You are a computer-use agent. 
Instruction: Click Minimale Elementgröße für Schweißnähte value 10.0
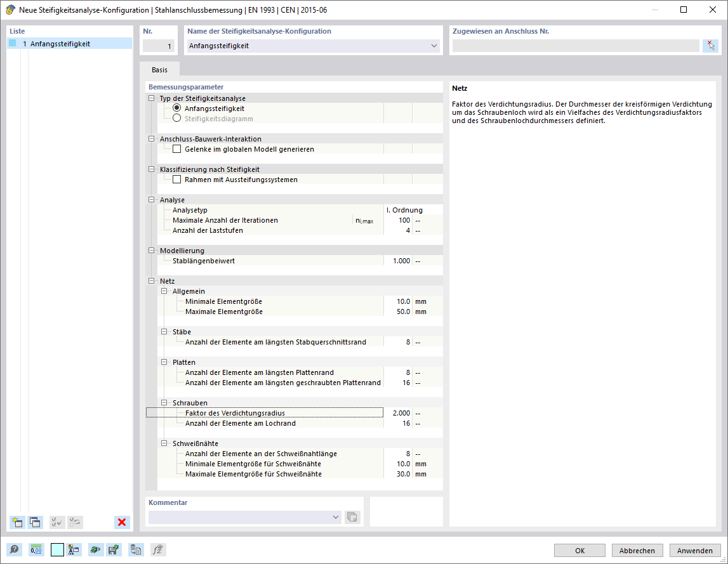[x=398, y=464]
